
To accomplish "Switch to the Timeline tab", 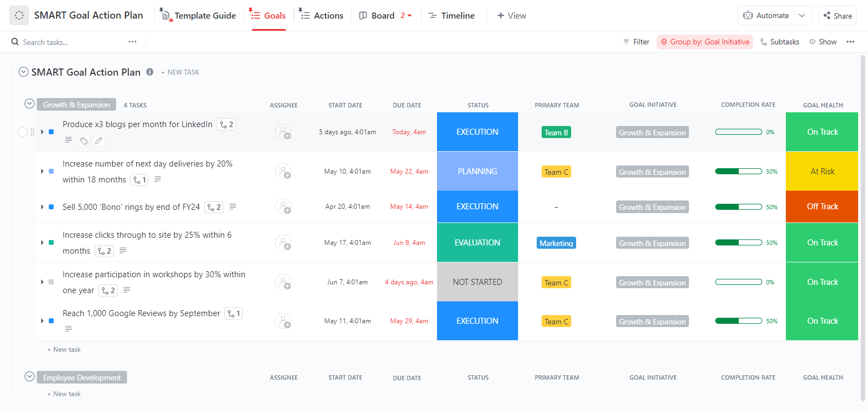I will point(451,15).
